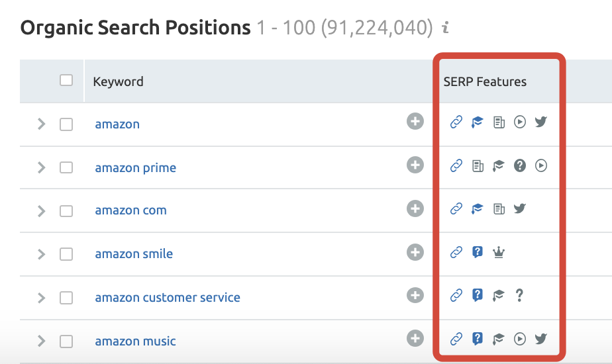Tick the checkbox for amazon prime keyword
The image size is (612, 364).
[66, 167]
